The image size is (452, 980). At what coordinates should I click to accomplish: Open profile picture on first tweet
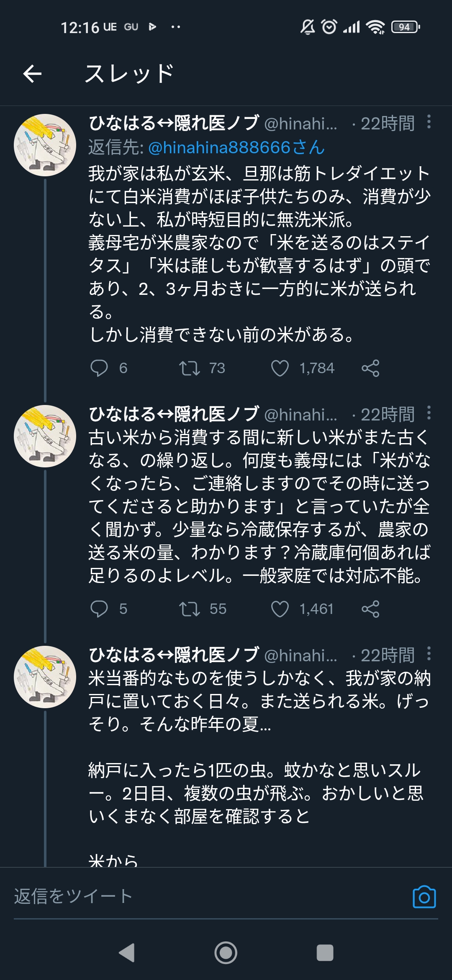45,145
